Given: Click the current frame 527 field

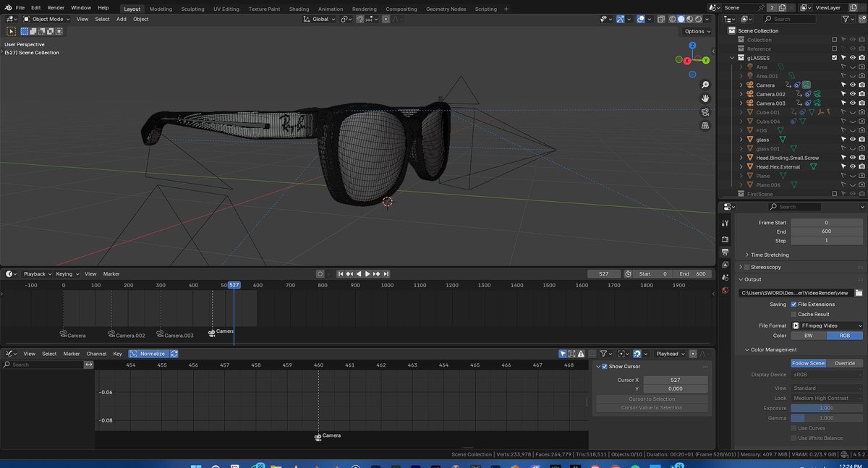Looking at the screenshot, I should 604,274.
